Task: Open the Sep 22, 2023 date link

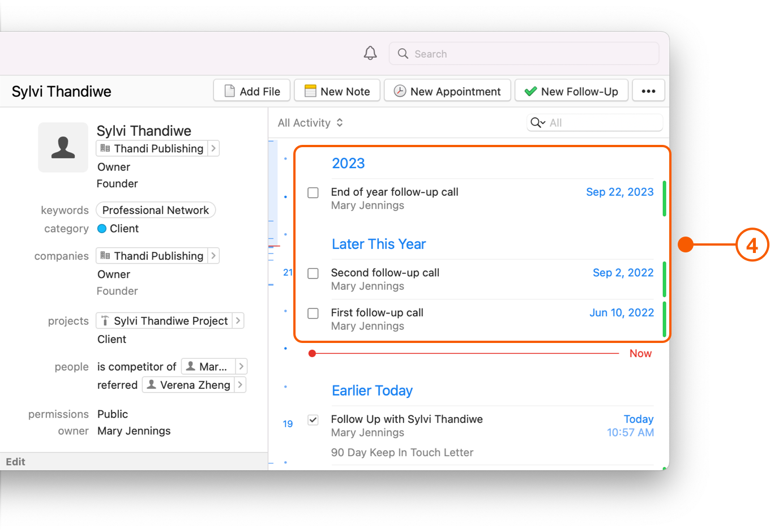Action: [x=619, y=192]
